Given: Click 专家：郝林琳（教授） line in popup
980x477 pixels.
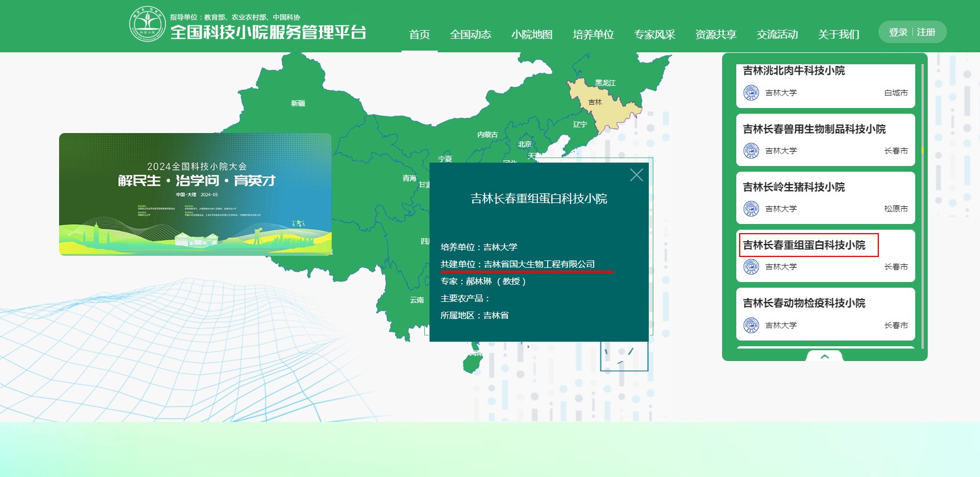Looking at the screenshot, I should (x=483, y=281).
